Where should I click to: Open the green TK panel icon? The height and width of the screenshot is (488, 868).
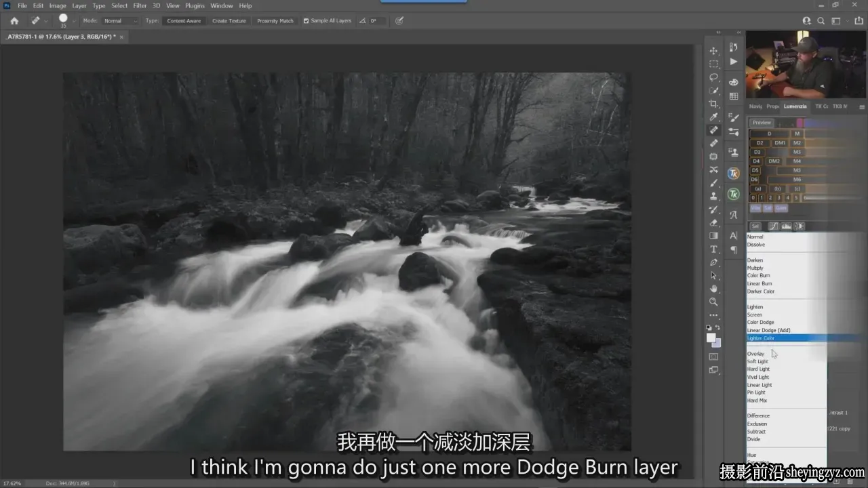[x=733, y=195]
